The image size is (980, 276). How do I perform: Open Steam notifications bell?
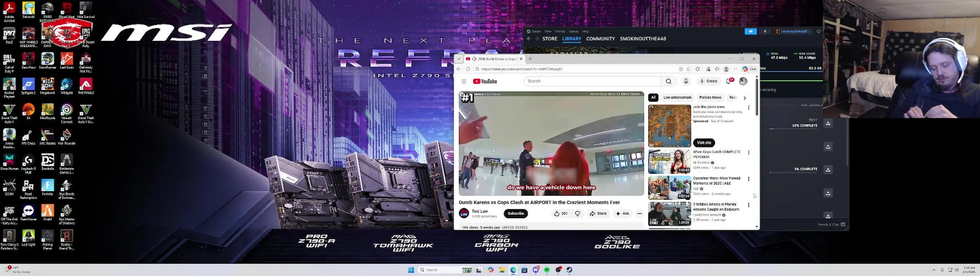[765, 31]
